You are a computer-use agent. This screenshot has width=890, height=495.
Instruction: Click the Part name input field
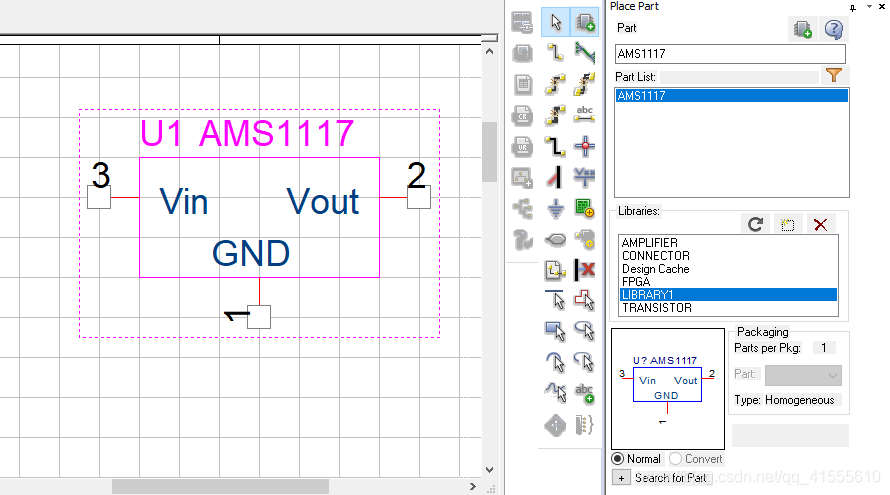click(730, 54)
